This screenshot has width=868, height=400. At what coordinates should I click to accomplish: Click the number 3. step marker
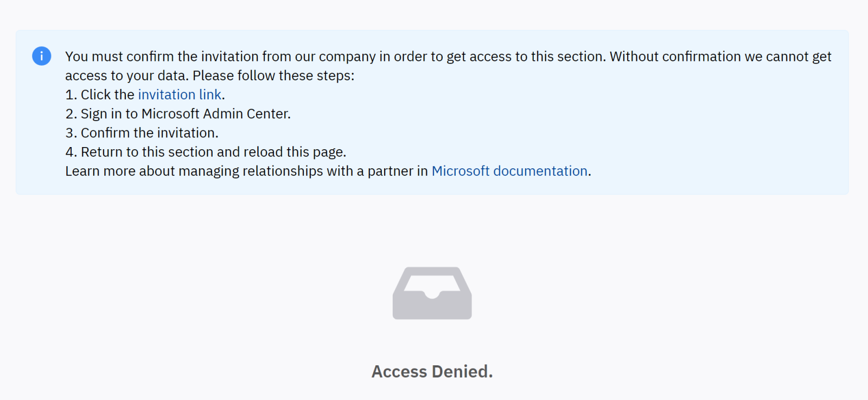[71, 133]
